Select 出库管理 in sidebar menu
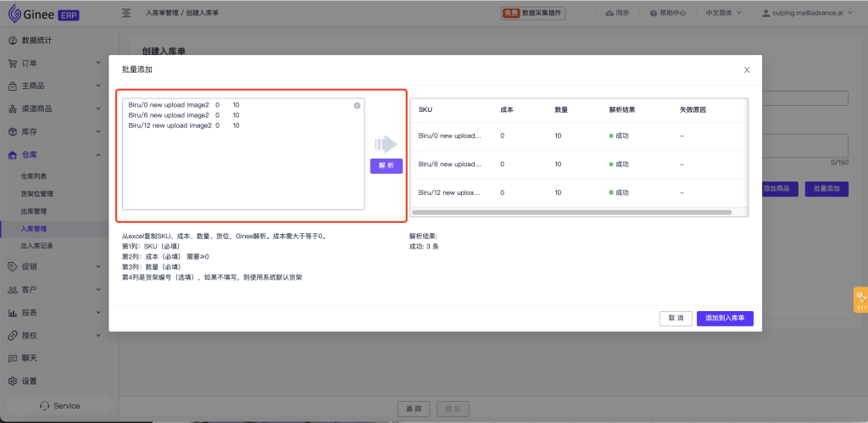The height and width of the screenshot is (423, 868). point(34,211)
